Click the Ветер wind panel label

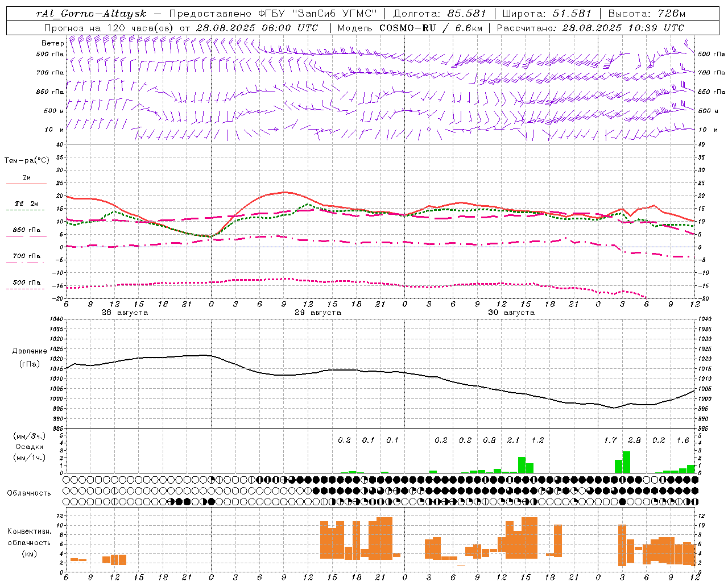tap(52, 43)
